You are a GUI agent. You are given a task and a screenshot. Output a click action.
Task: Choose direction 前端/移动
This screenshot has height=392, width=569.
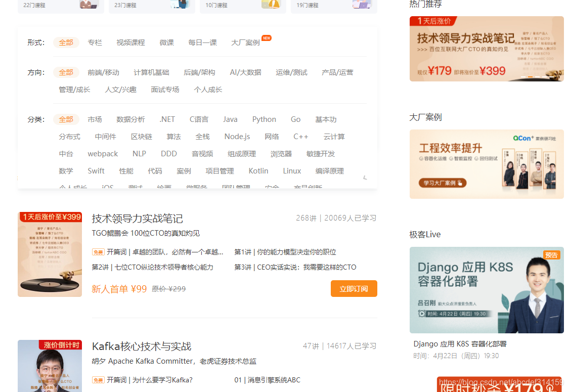103,72
